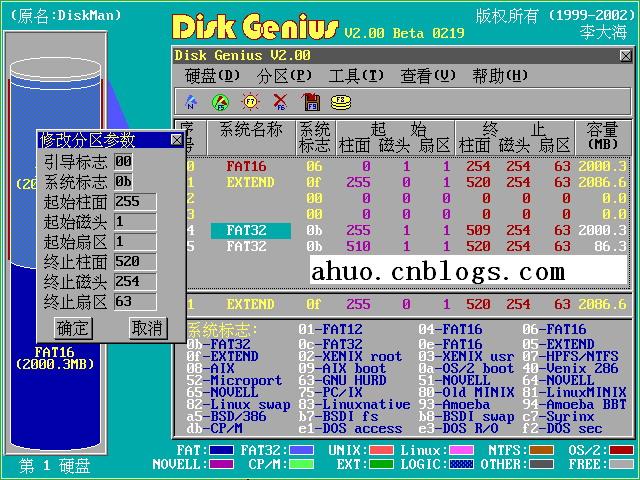Click the 07-HPFS/NTFS flag entry

click(x=570, y=356)
